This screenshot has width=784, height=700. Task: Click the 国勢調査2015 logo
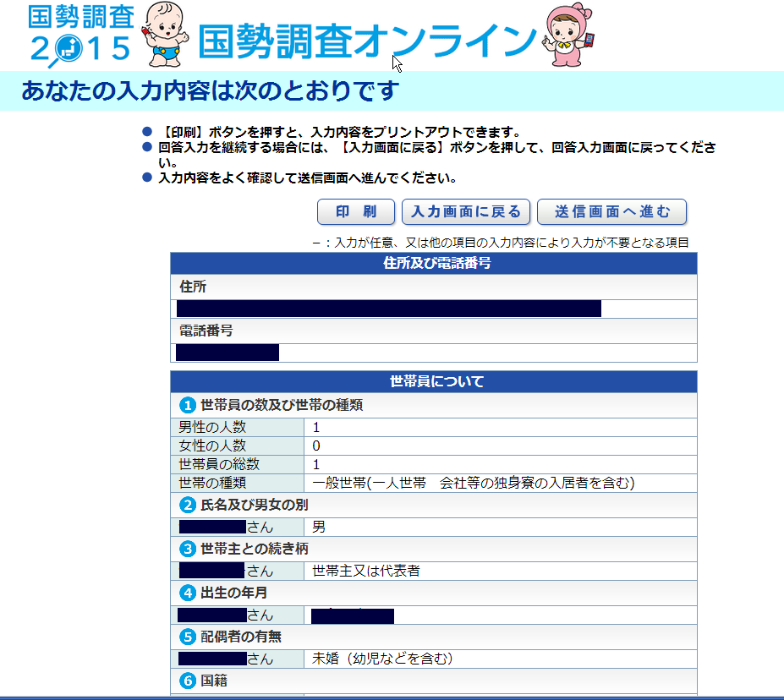pos(81,34)
